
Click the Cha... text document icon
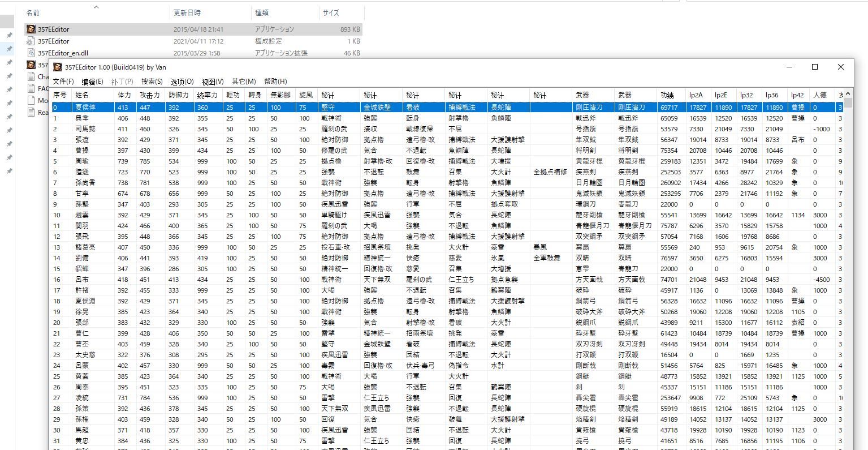pos(32,76)
